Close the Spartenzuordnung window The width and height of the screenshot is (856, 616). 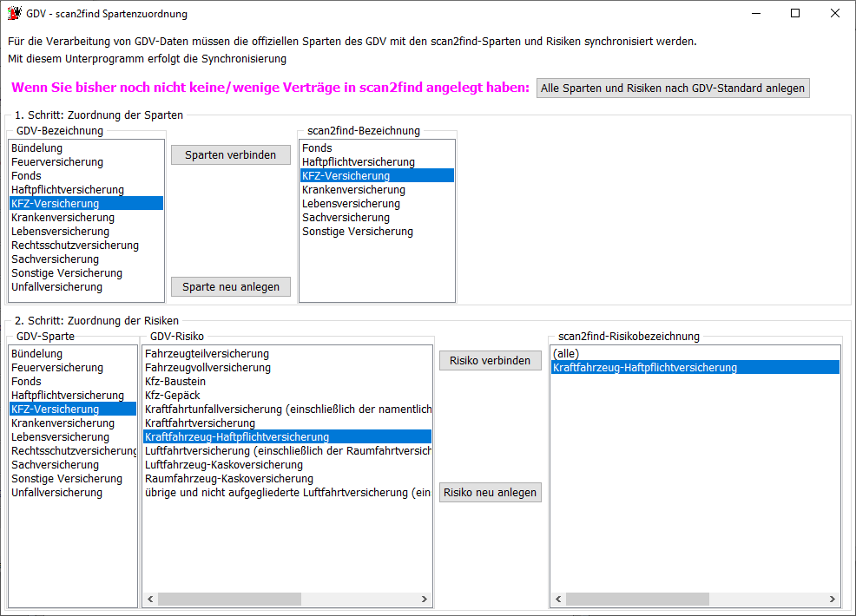coord(834,13)
